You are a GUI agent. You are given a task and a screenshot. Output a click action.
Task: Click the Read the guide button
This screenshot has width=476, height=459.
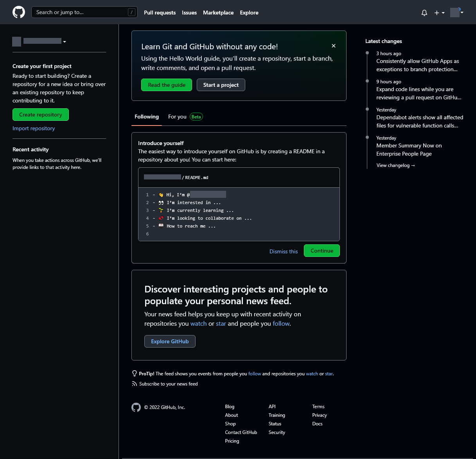[x=167, y=85]
